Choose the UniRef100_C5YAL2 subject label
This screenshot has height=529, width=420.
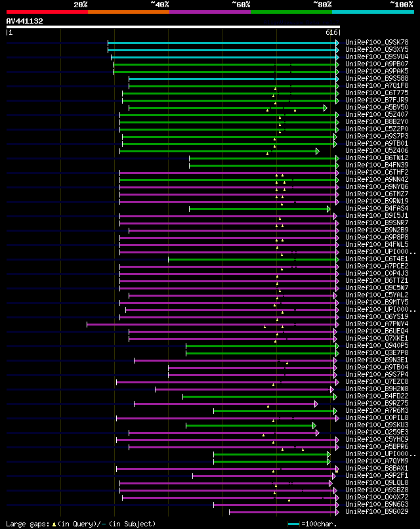[x=377, y=295]
